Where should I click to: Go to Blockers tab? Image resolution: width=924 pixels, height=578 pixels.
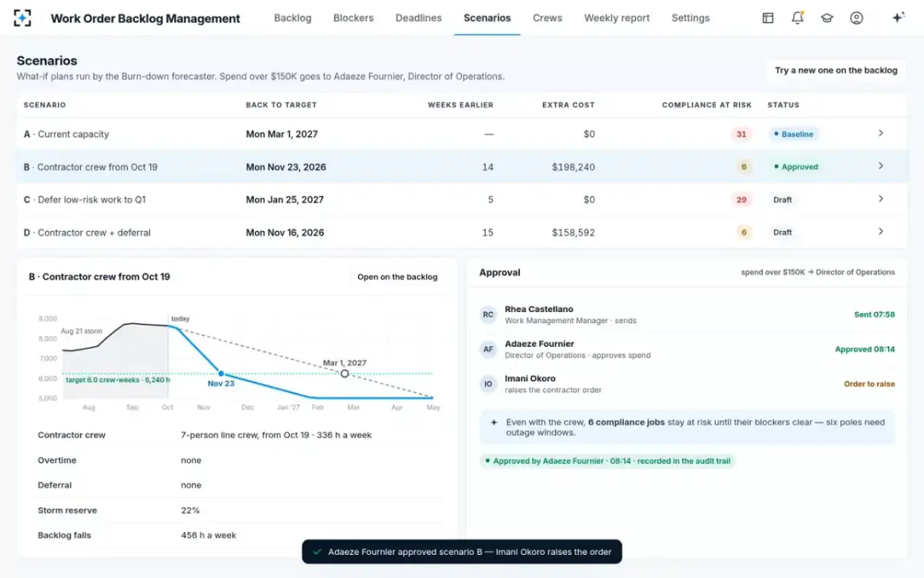(x=353, y=18)
